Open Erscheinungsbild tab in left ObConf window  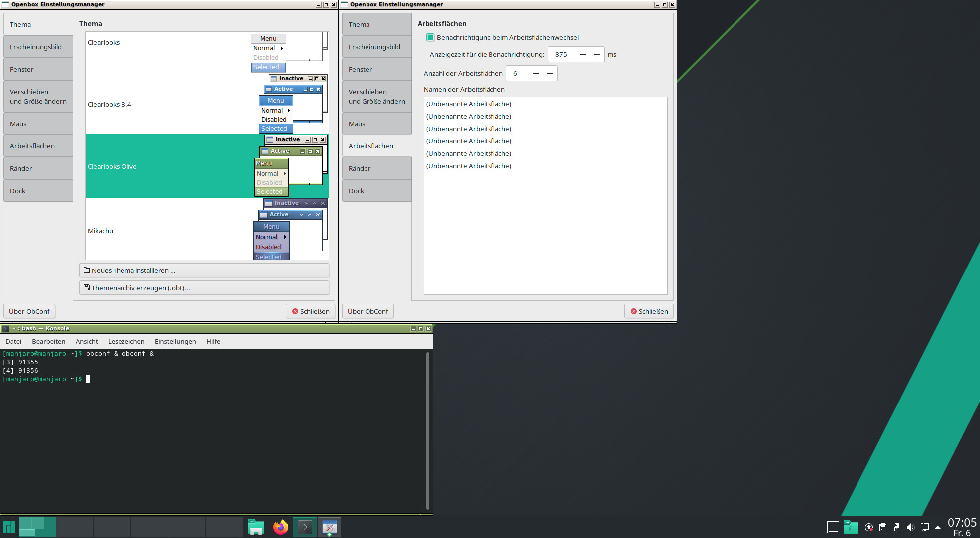click(38, 47)
